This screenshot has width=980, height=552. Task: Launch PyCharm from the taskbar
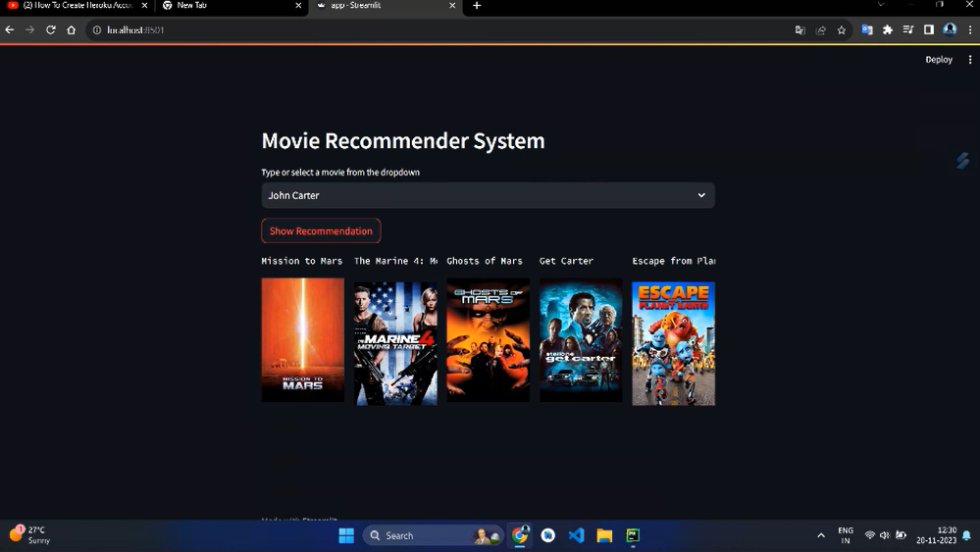click(633, 535)
